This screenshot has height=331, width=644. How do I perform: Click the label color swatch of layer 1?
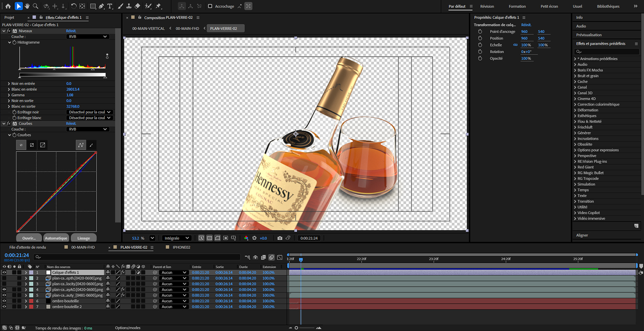(31, 272)
